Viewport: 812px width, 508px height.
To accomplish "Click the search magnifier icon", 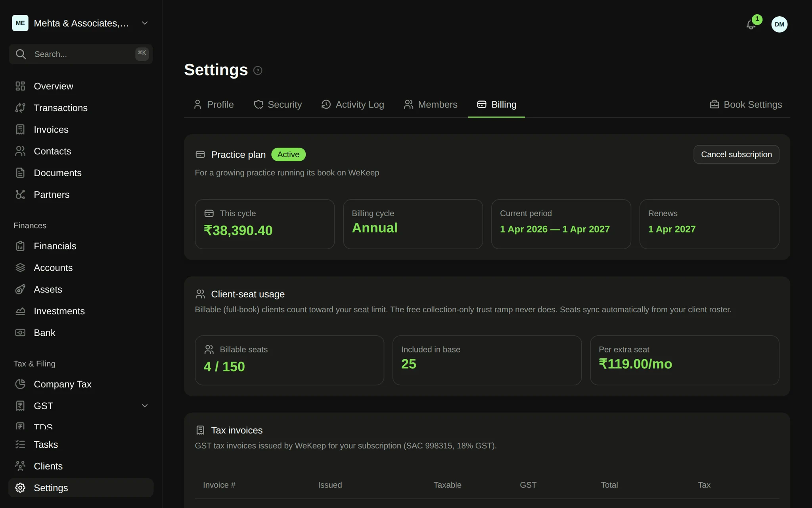I will [x=21, y=54].
